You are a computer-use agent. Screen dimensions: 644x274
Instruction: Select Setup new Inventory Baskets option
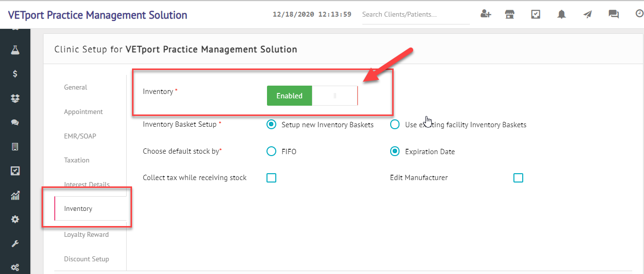[271, 124]
